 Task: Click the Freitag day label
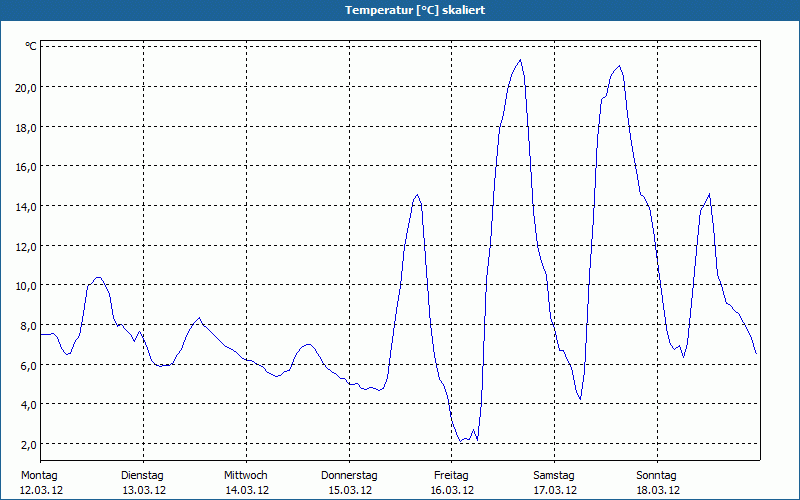point(452,476)
